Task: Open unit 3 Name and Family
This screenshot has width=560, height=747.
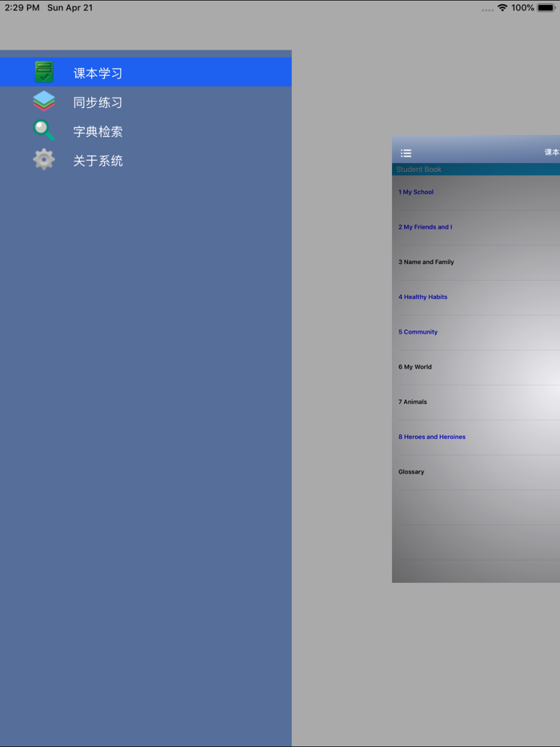Action: [x=476, y=262]
